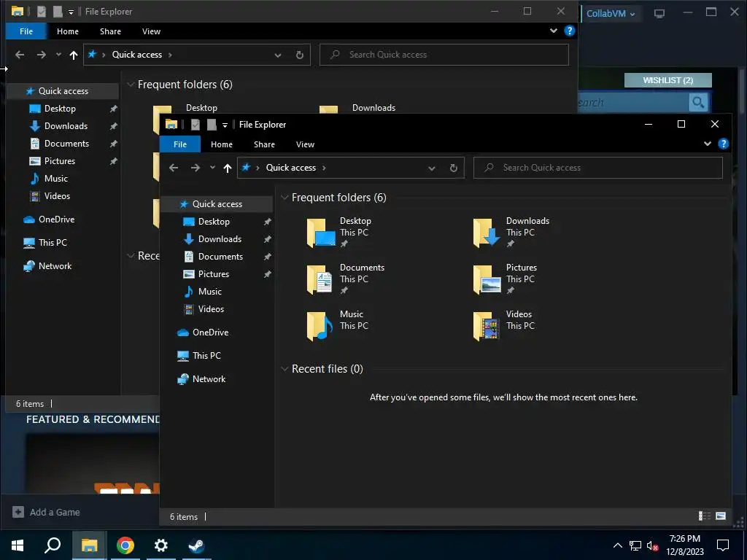Open CollabVM account dropdown in Steam
Screen dimensions: 747x560
click(611, 14)
